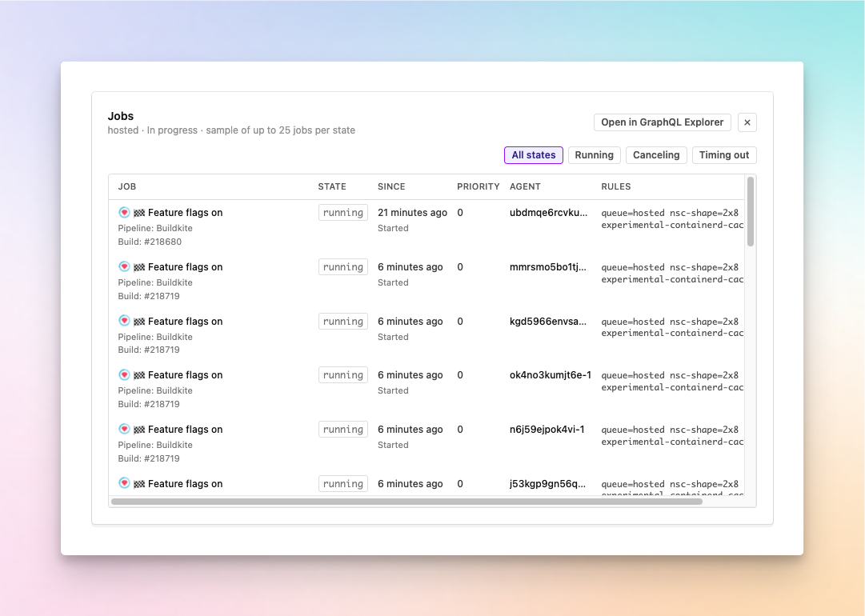Open Feature flags on job for agent j53kgp9gn56q
Screen dimensions: 865x616
pos(186,484)
